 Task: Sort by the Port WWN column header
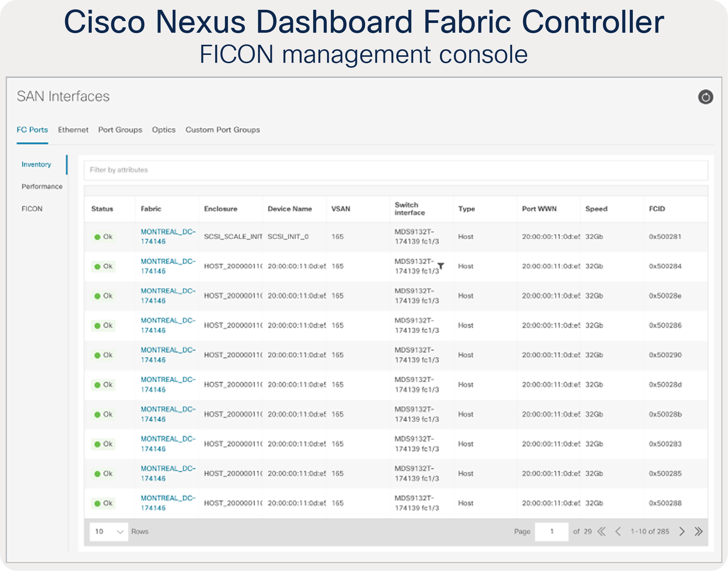(539, 209)
